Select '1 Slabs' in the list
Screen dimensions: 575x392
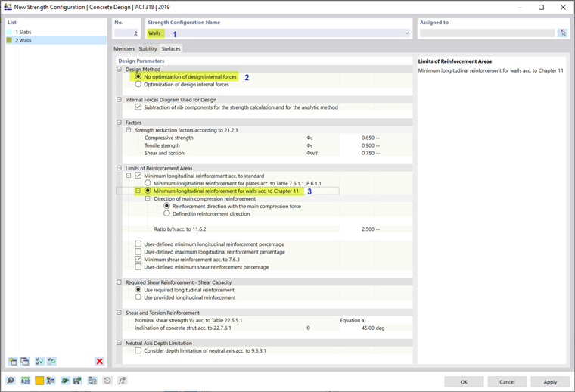23,32
